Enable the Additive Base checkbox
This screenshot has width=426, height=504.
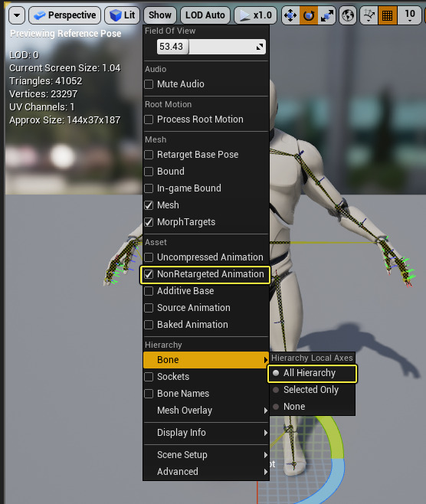coord(149,291)
